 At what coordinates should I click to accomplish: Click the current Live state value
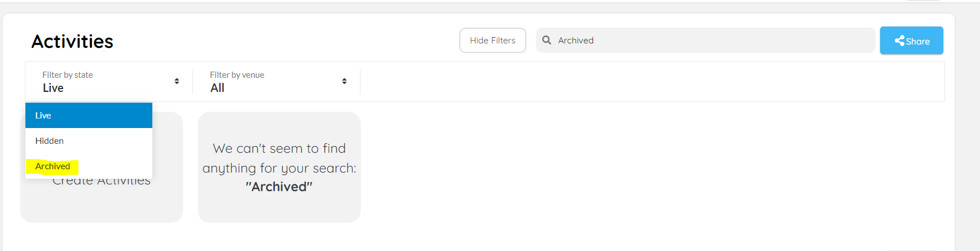(x=53, y=88)
